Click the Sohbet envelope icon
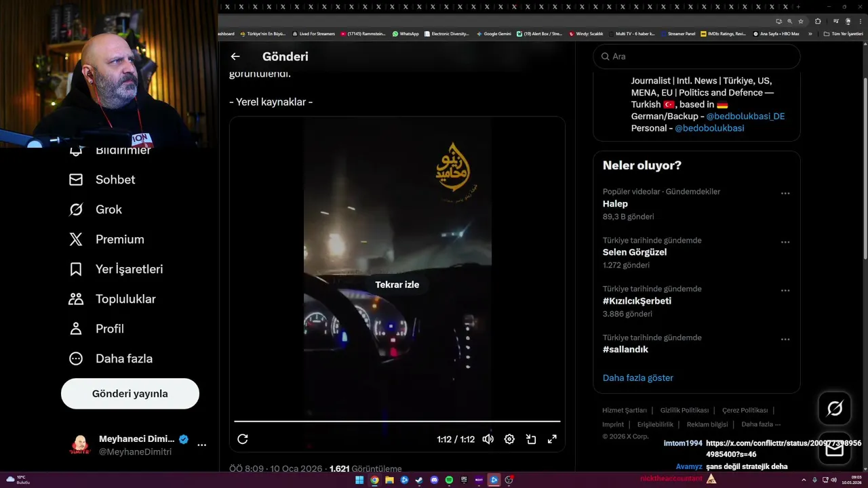This screenshot has width=868, height=488. pos(76,180)
